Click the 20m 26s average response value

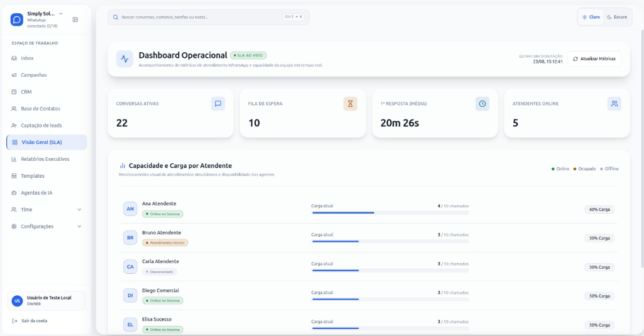pyautogui.click(x=399, y=123)
